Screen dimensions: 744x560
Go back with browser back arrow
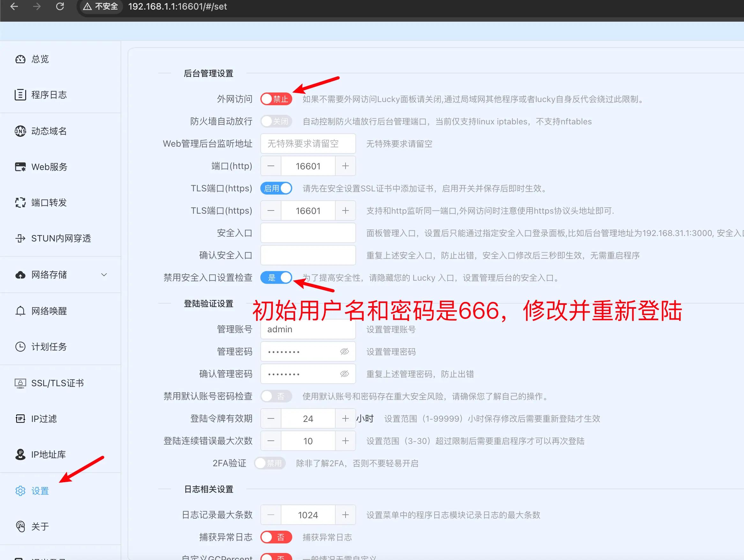click(14, 6)
